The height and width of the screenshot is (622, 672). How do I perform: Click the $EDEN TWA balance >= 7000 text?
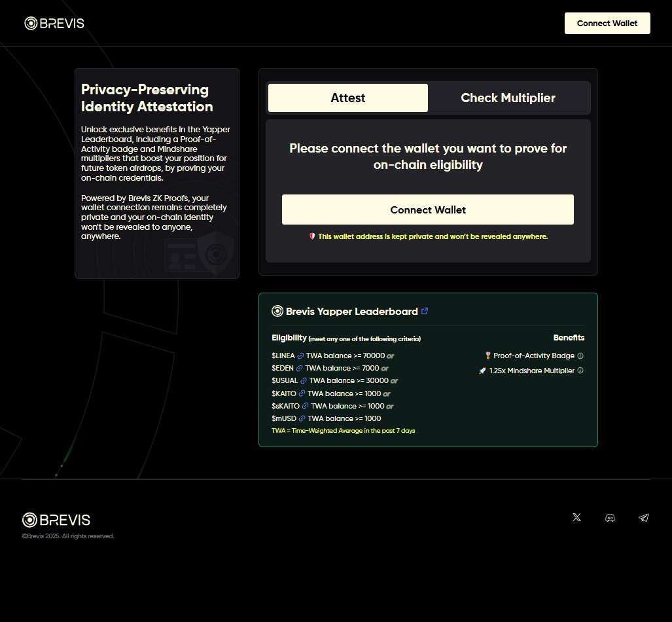coord(325,368)
